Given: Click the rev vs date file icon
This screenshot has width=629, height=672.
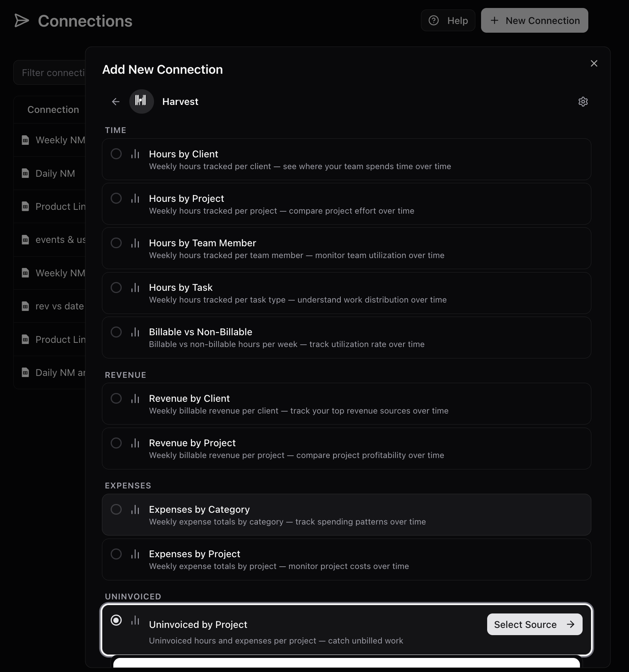Looking at the screenshot, I should coord(25,306).
